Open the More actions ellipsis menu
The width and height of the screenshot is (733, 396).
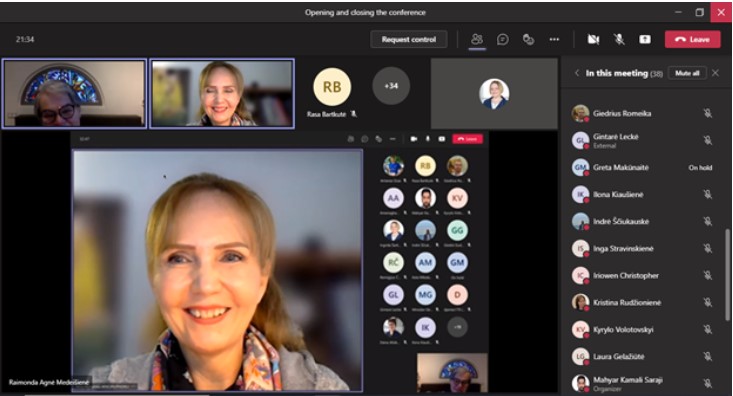click(554, 39)
